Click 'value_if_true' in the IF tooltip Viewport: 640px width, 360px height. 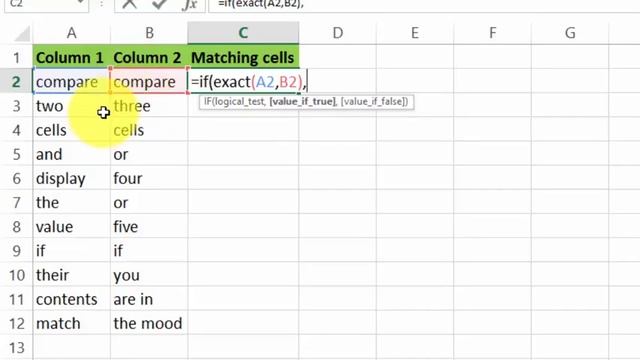(302, 102)
